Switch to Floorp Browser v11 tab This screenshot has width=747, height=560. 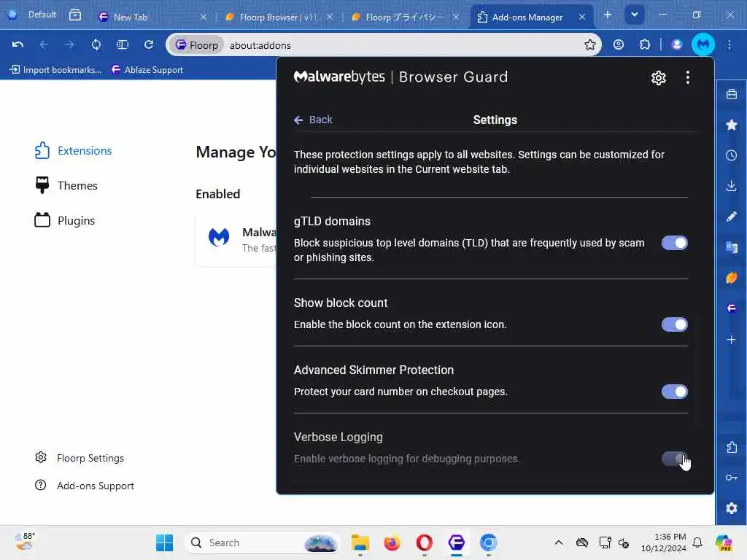point(279,17)
